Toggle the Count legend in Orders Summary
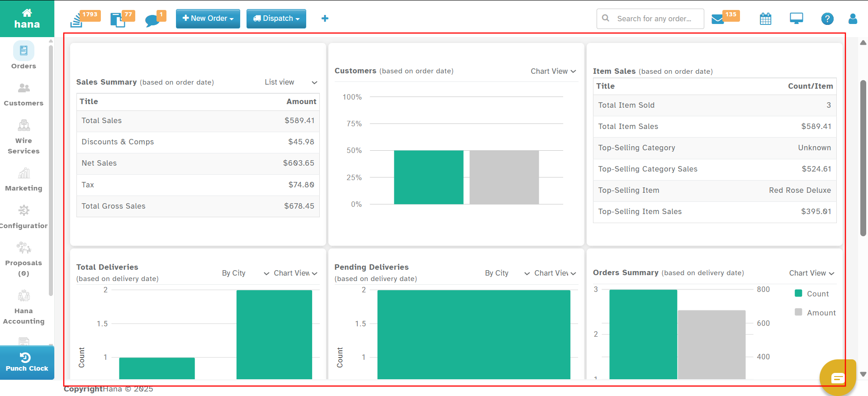The image size is (868, 396). pos(812,294)
